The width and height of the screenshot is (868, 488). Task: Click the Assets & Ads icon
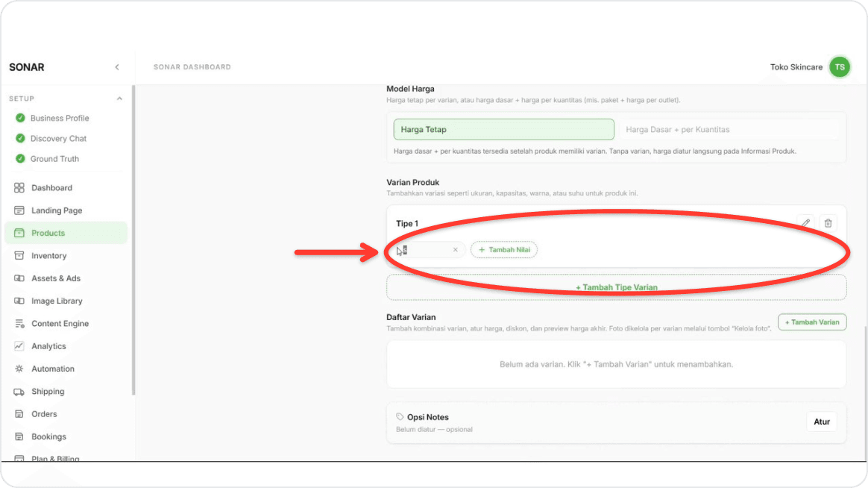19,278
